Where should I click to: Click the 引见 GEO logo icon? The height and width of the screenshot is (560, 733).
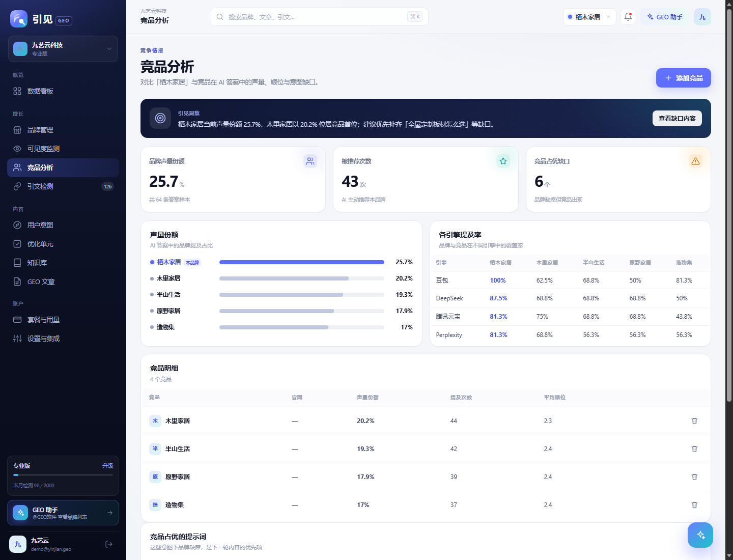tap(19, 19)
